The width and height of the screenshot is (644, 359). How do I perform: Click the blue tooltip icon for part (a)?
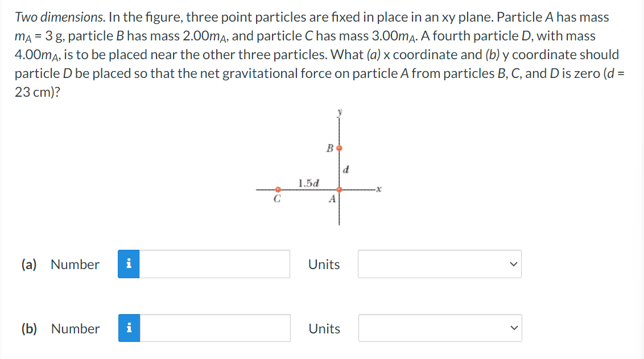coord(129,264)
